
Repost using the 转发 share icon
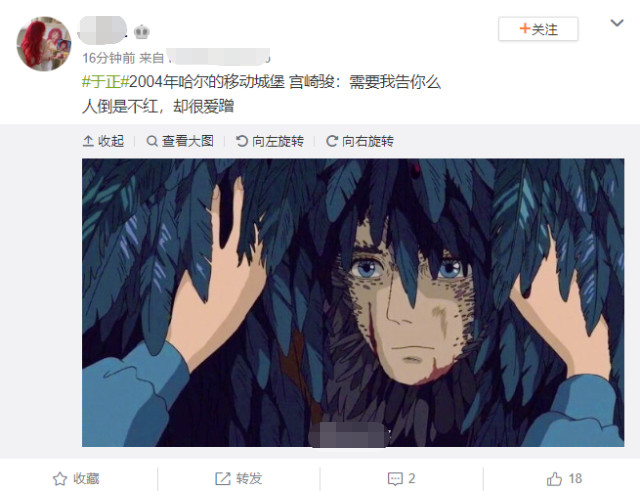(223, 478)
